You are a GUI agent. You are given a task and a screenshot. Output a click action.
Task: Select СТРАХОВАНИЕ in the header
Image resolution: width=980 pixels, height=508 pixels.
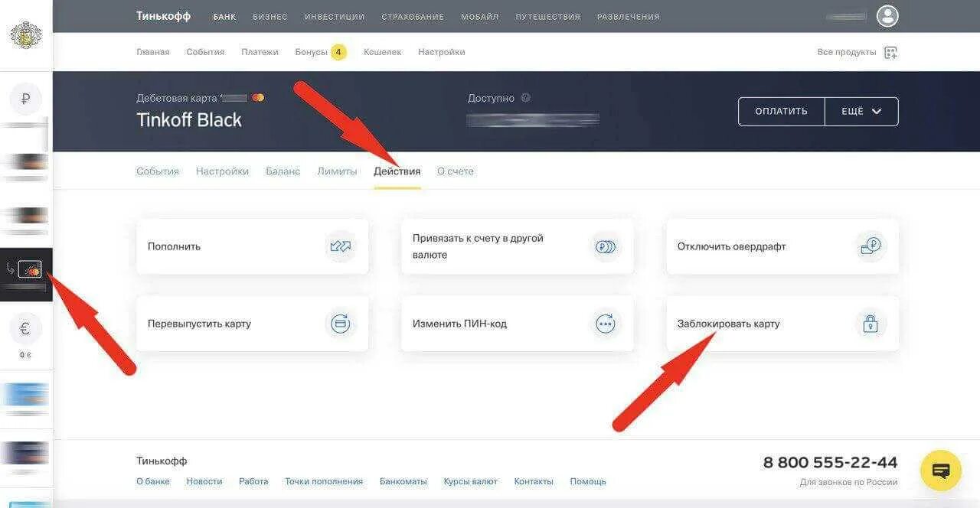[413, 17]
